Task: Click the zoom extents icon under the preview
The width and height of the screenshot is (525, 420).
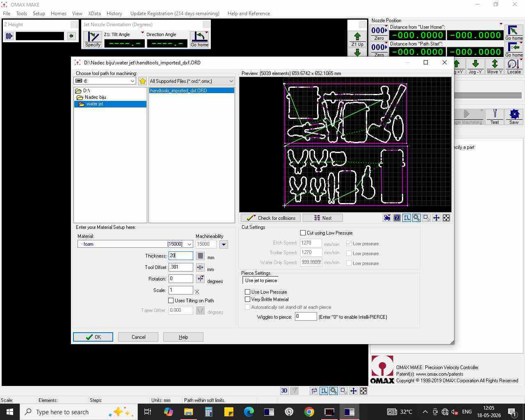Action: pos(446,218)
